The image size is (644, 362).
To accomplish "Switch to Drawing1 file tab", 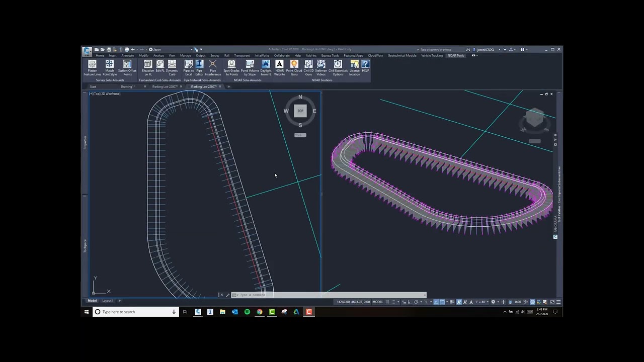I will (x=128, y=86).
